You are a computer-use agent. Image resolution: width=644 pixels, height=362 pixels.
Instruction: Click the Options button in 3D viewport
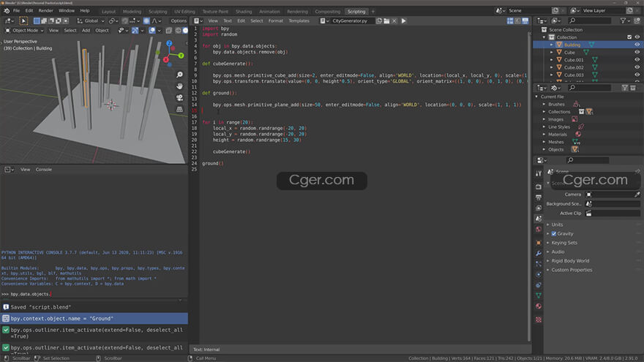coord(179,20)
